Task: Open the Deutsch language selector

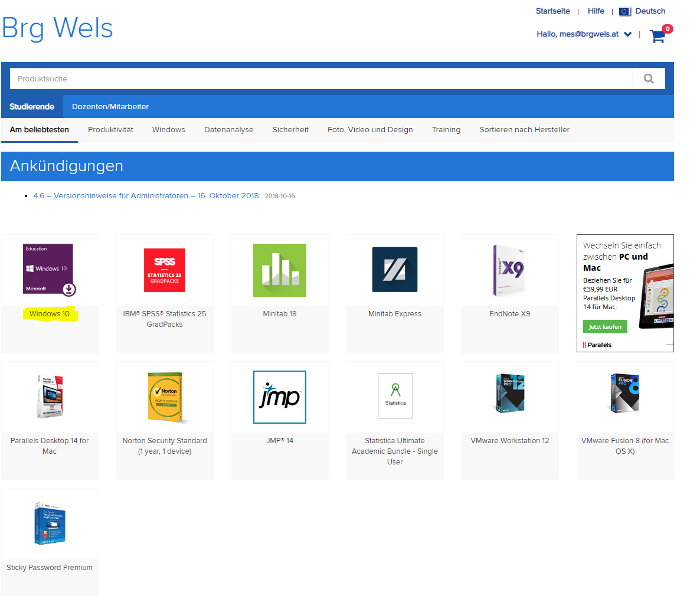Action: (650, 11)
